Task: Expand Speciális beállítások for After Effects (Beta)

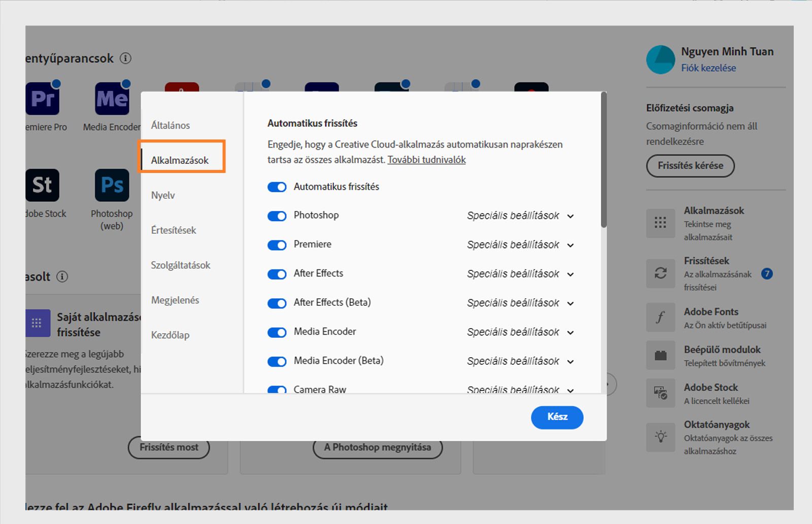Action: pos(521,303)
